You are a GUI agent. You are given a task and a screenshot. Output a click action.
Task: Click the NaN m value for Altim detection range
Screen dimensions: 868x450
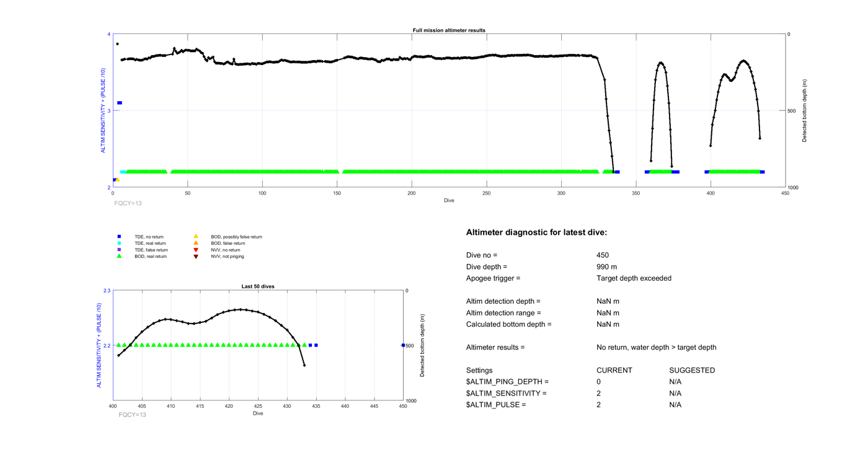click(x=608, y=313)
